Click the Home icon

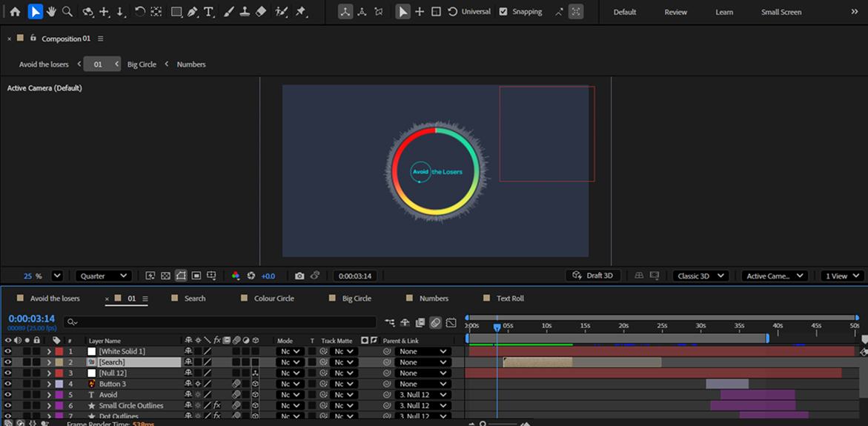(15, 12)
